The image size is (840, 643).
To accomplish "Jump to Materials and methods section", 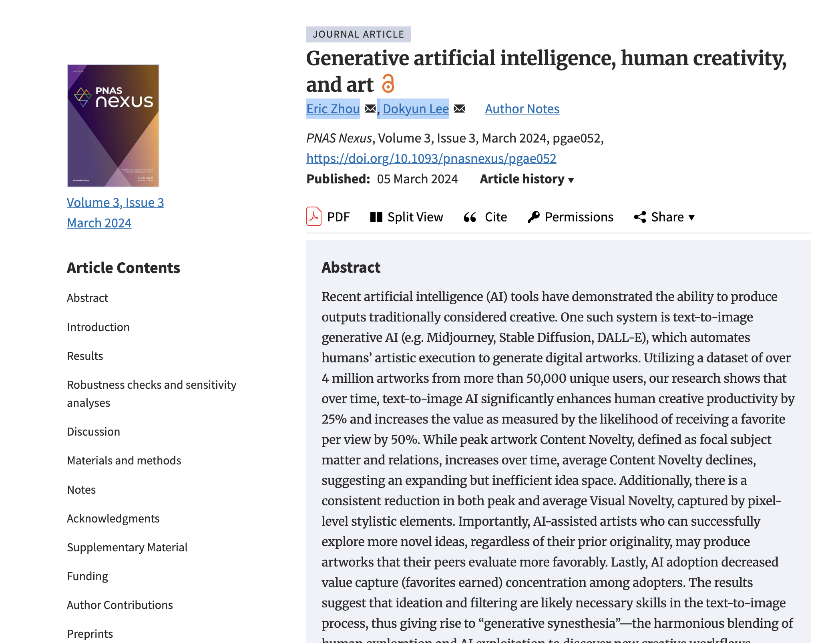I will point(124,460).
